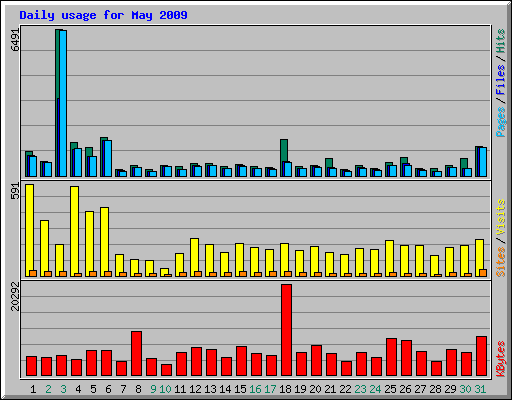This screenshot has width=512, height=400.
Task: Click the 6491 hits axis label
Action: tap(15, 39)
